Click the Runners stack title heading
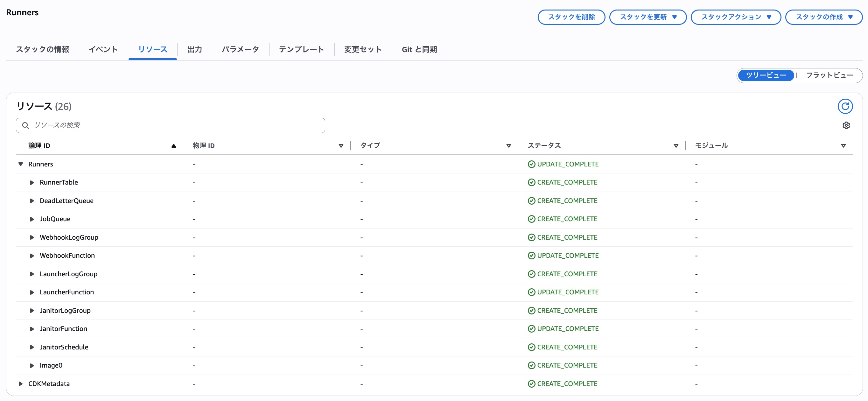The height and width of the screenshot is (401, 868). [x=22, y=12]
